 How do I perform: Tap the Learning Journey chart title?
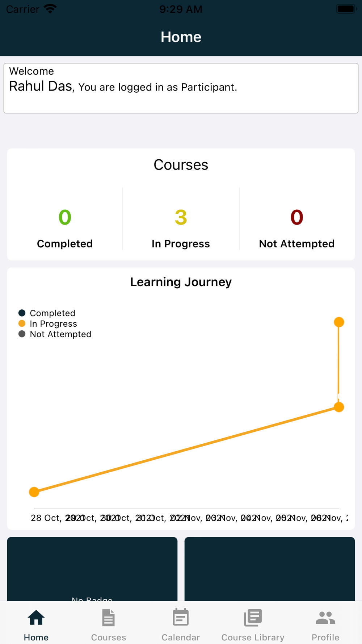coord(181,282)
